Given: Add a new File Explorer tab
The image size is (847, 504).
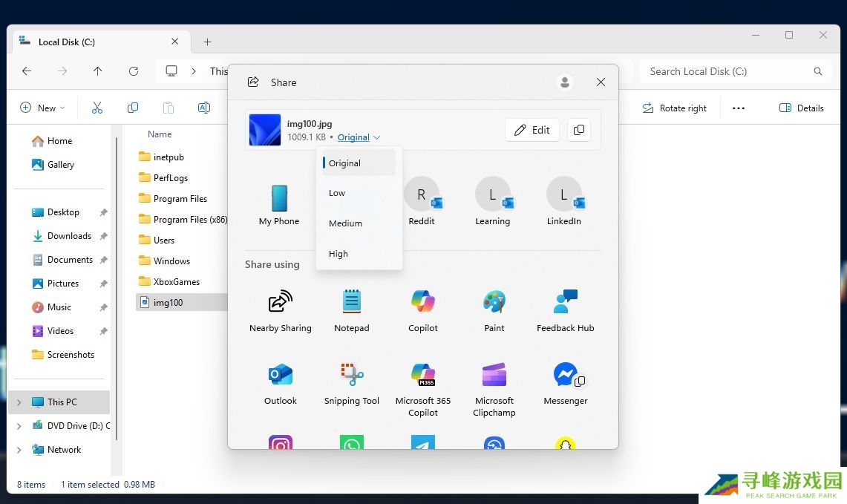Looking at the screenshot, I should click(207, 42).
